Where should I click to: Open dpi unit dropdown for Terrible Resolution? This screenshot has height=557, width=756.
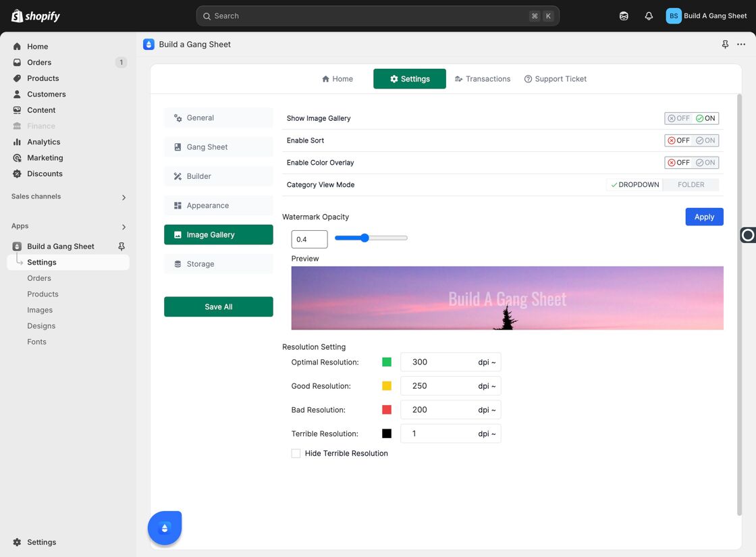point(487,433)
